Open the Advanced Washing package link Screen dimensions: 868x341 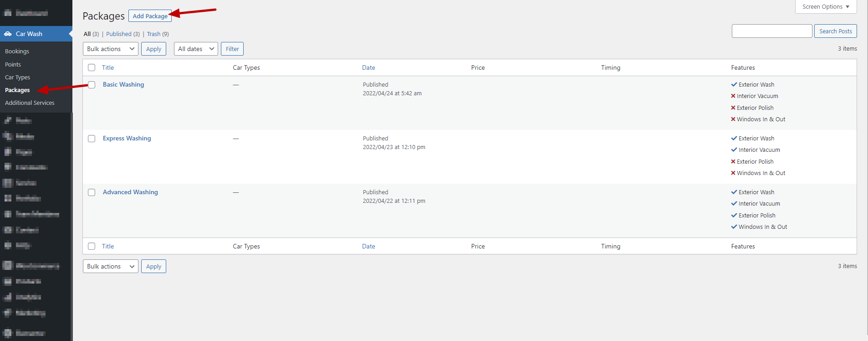tap(130, 192)
